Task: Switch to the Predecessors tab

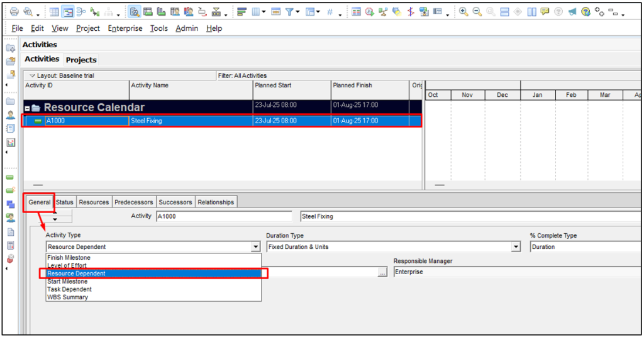Action: (133, 202)
